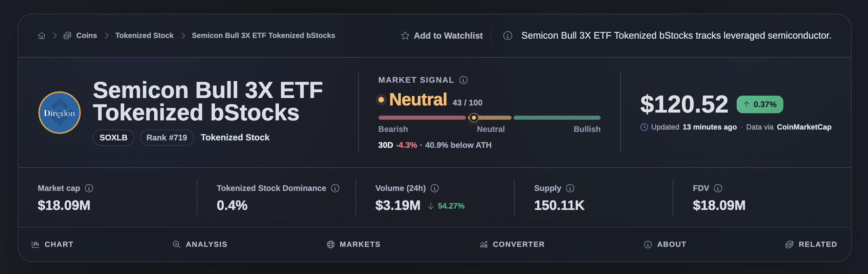Click the 40.9% below ATH text

458,145
